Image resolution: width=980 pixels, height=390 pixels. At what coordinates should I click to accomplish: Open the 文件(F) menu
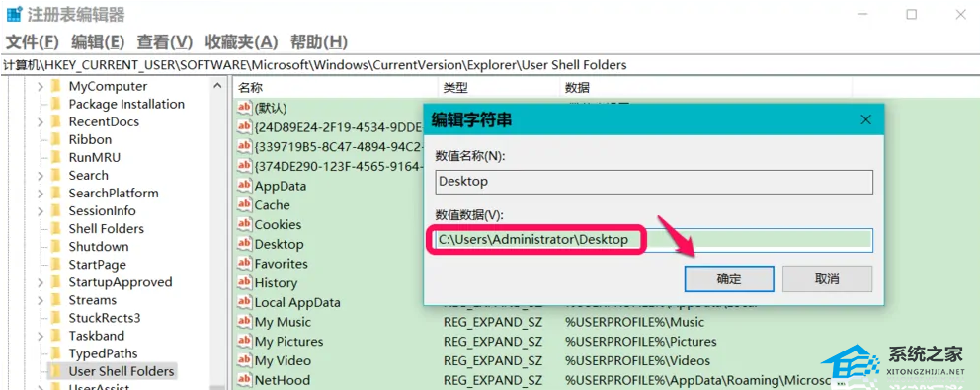[32, 41]
